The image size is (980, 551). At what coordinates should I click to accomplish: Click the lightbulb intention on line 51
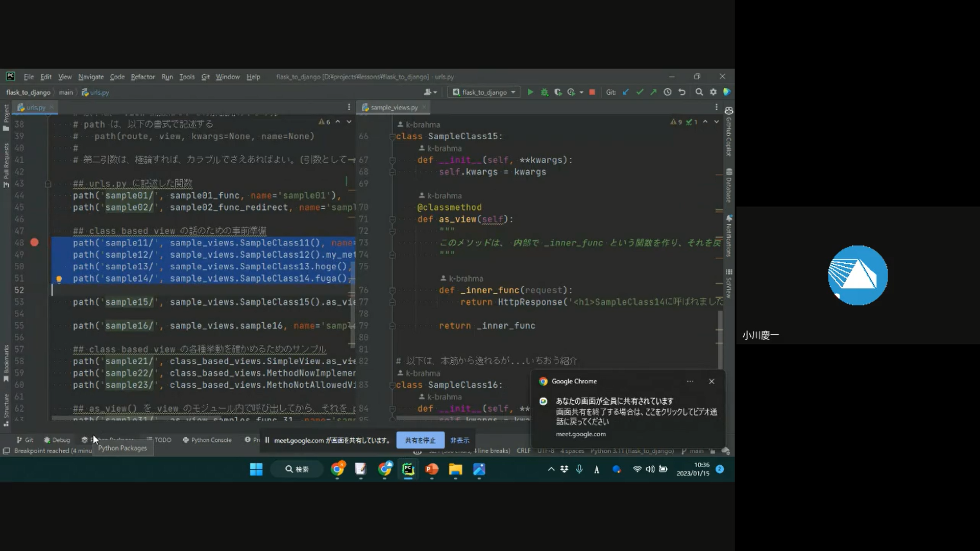pyautogui.click(x=59, y=279)
